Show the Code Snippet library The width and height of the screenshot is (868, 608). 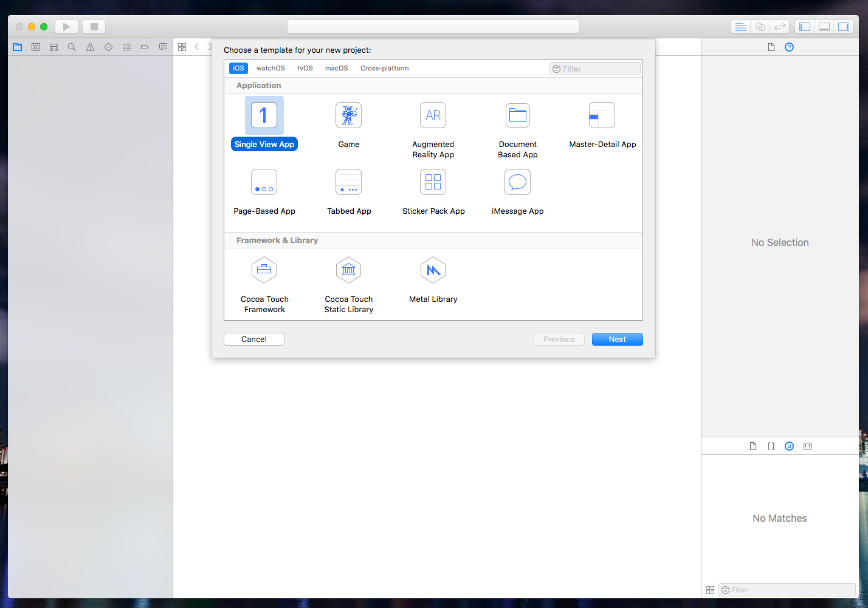point(771,446)
